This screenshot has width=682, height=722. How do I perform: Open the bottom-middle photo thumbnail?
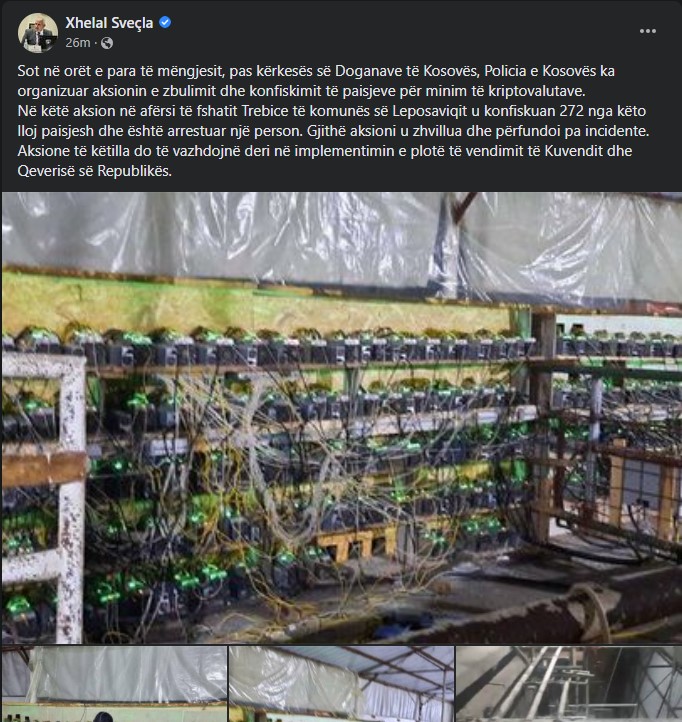pos(341,684)
